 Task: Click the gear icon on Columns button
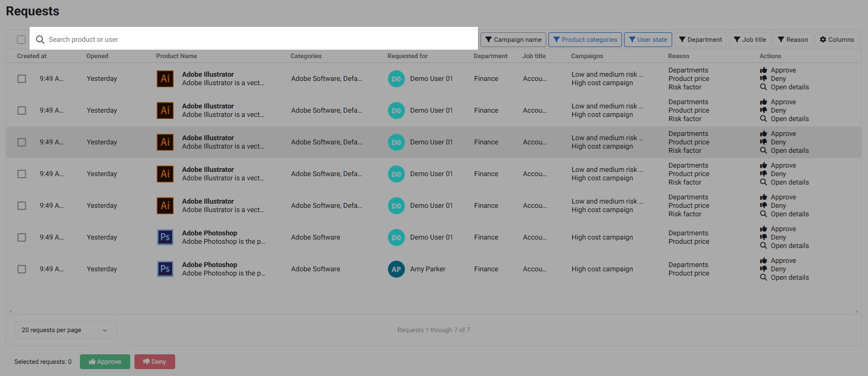pyautogui.click(x=823, y=40)
